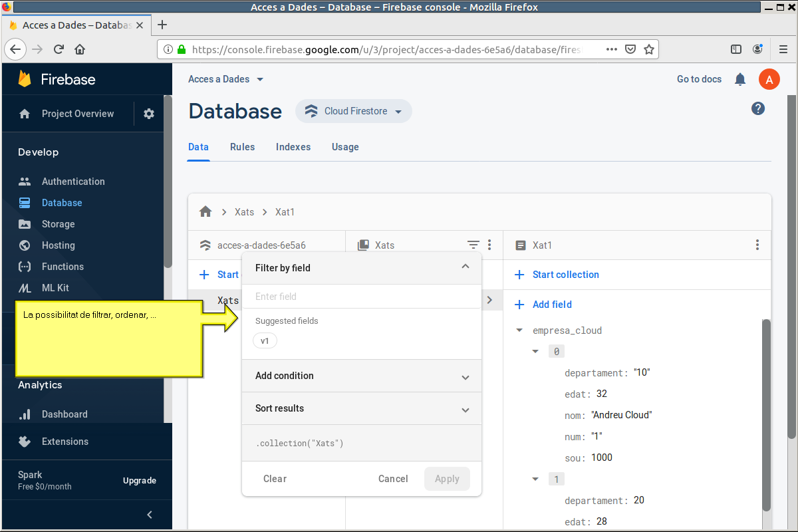Click the filter icon for Xats collection
Screen dimensions: 798x532
[473, 245]
